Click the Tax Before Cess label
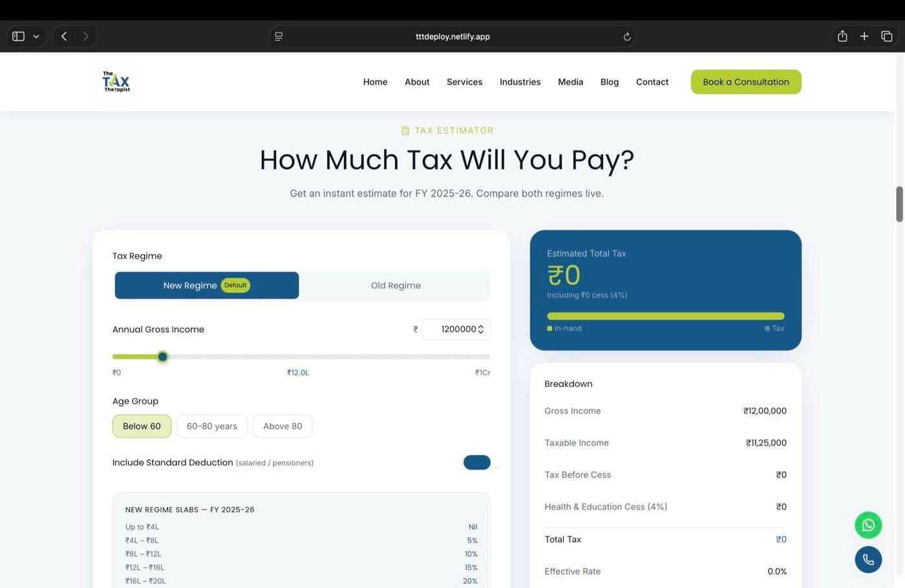The height and width of the screenshot is (588, 905). [578, 475]
